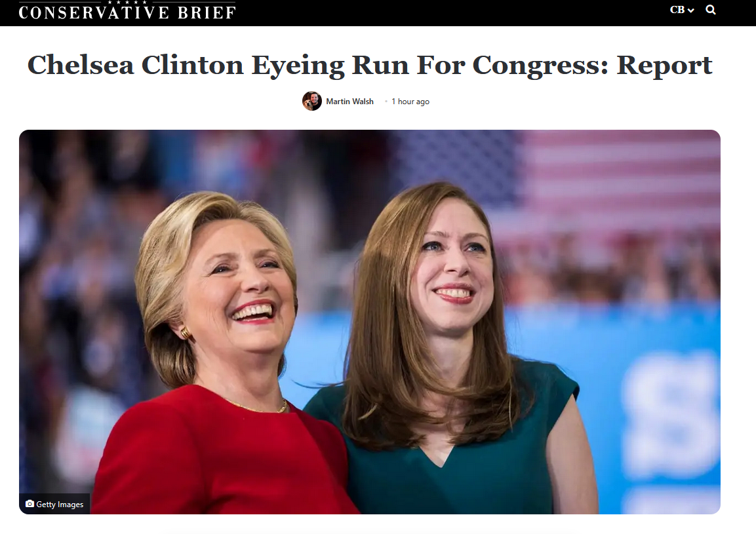The width and height of the screenshot is (756, 534).
Task: Click the blurred American flag in photo
Action: [x=603, y=193]
